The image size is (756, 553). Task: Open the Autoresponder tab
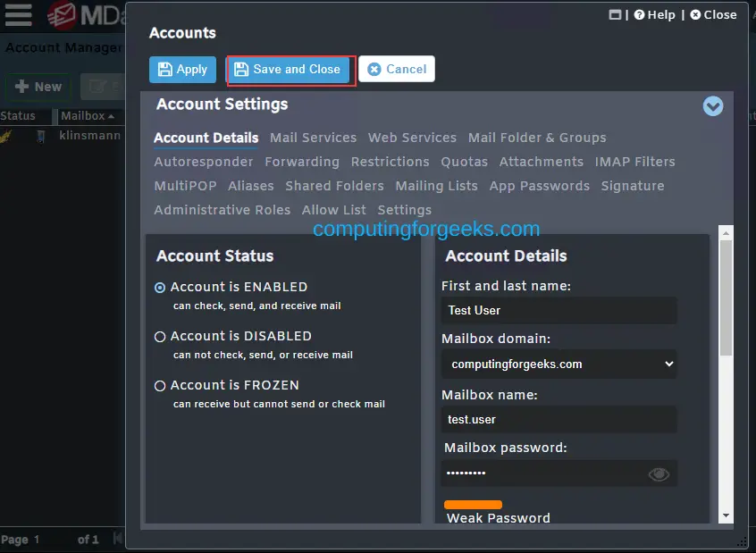pyautogui.click(x=204, y=162)
